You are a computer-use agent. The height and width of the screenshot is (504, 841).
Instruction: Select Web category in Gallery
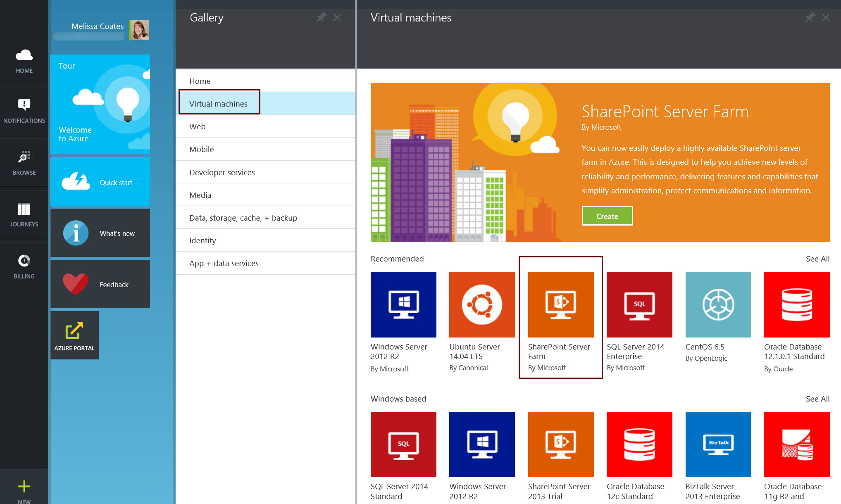tap(265, 126)
